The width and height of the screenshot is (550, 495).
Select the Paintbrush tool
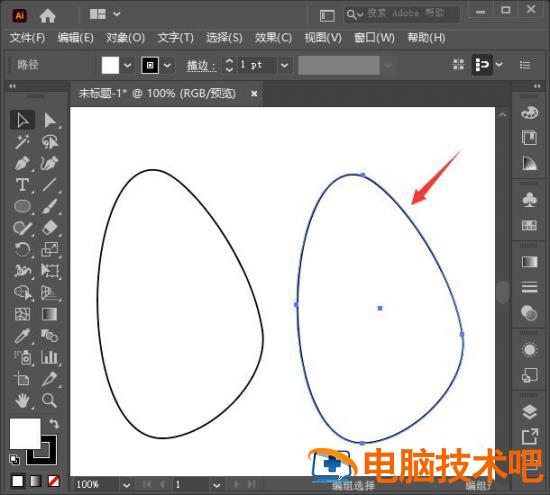tap(50, 206)
